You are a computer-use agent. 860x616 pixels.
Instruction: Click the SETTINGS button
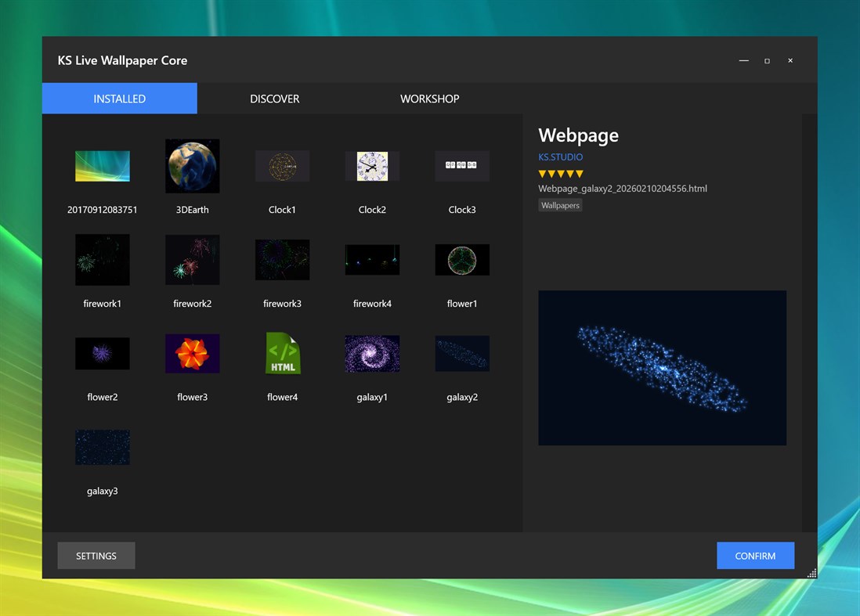(x=96, y=556)
